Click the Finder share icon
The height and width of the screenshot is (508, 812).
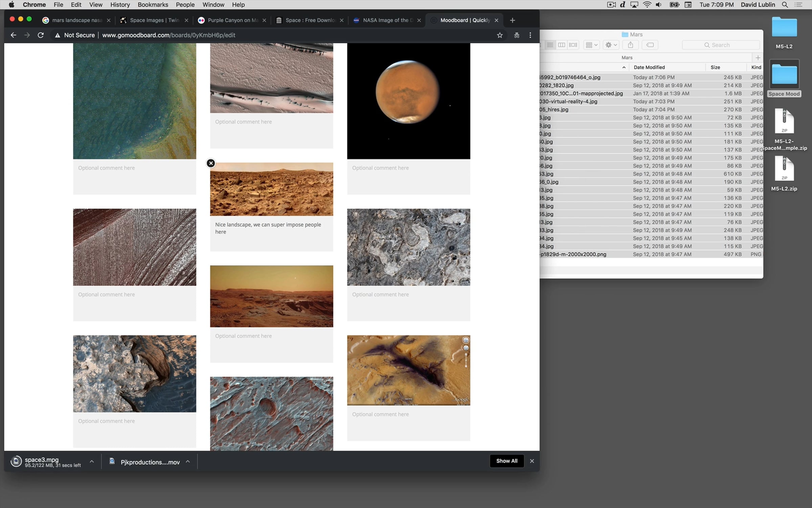pos(630,45)
